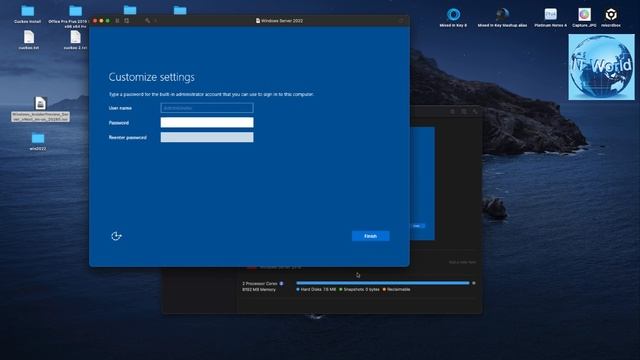Open the Mixed In Key Mashup alias
640x360 pixels.
[x=502, y=15]
